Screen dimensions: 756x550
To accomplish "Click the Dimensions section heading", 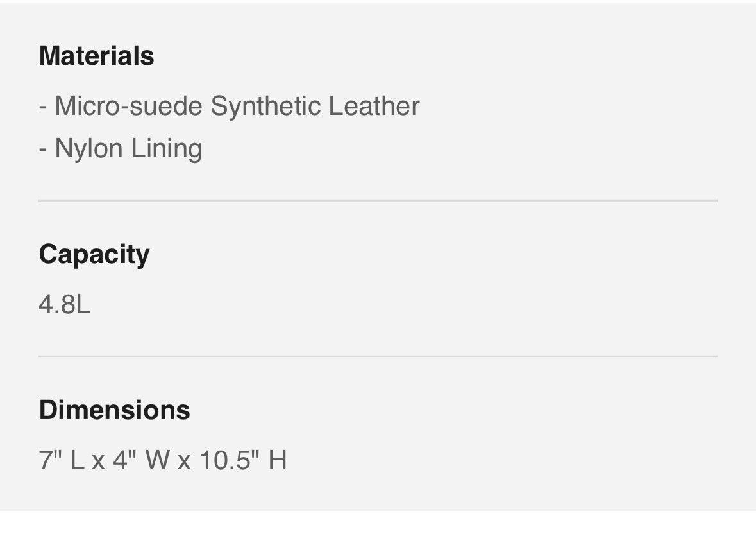I will coord(114,410).
